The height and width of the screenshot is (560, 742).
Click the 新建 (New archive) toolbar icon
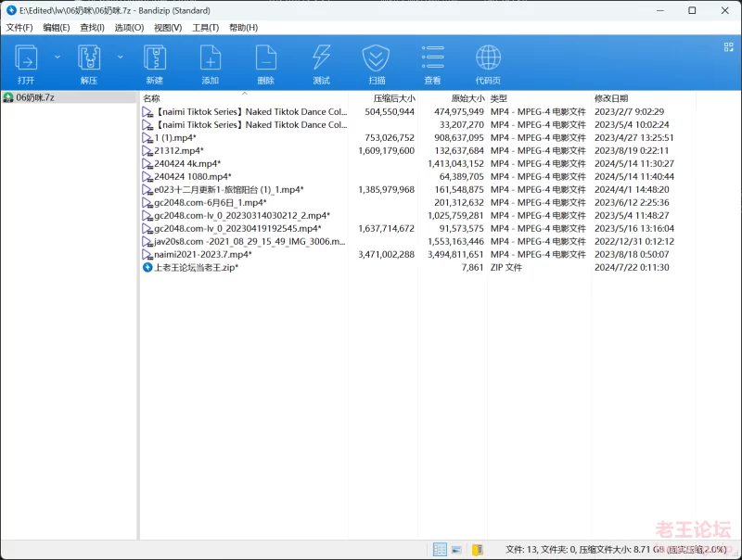(155, 57)
